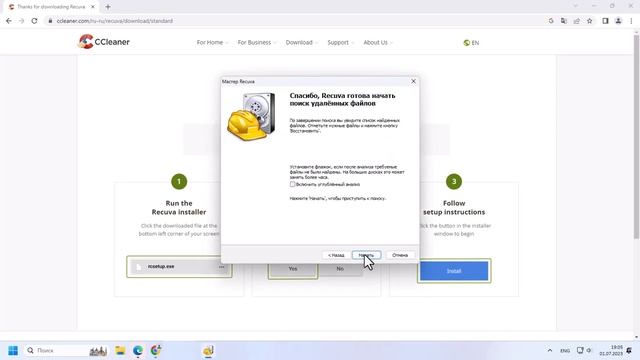Image resolution: width=640 pixels, height=360 pixels.
Task: Click the No button on the webpage
Action: coord(340,269)
